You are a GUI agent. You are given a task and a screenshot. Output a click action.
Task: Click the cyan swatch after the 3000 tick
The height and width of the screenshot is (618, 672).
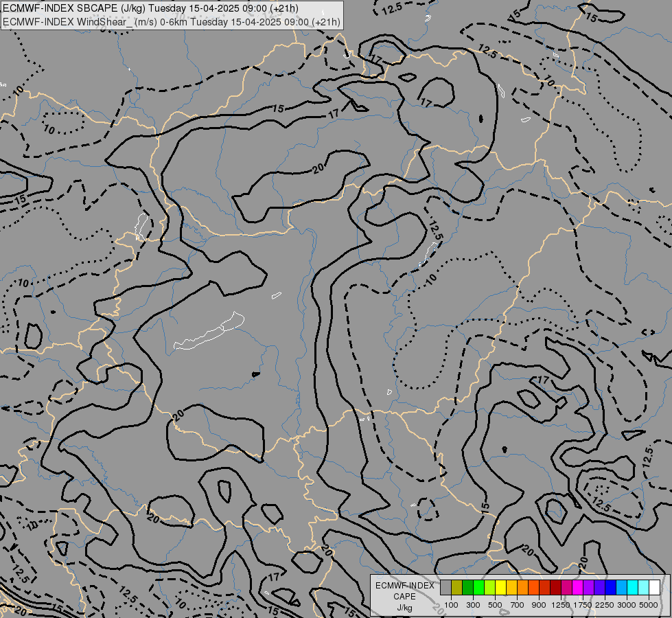633,587
